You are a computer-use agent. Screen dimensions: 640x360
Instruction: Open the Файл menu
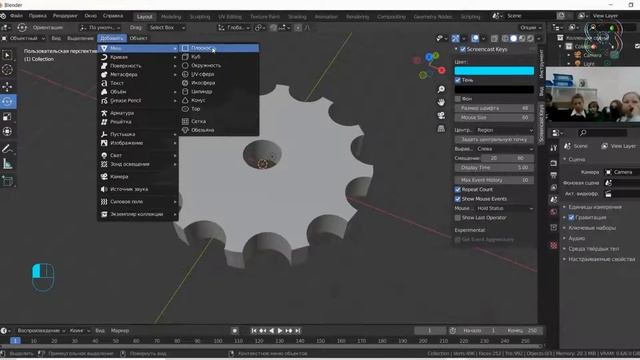16,16
